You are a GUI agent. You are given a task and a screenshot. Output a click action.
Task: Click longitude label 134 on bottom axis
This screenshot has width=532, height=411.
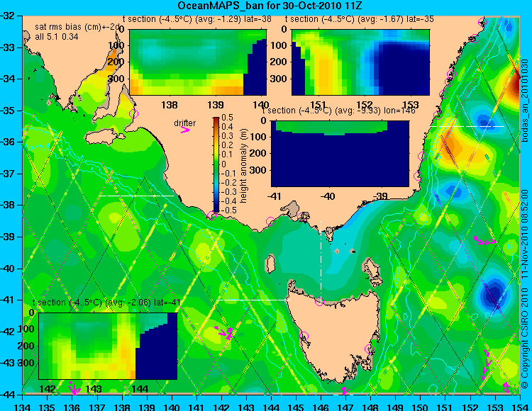coord(23,407)
